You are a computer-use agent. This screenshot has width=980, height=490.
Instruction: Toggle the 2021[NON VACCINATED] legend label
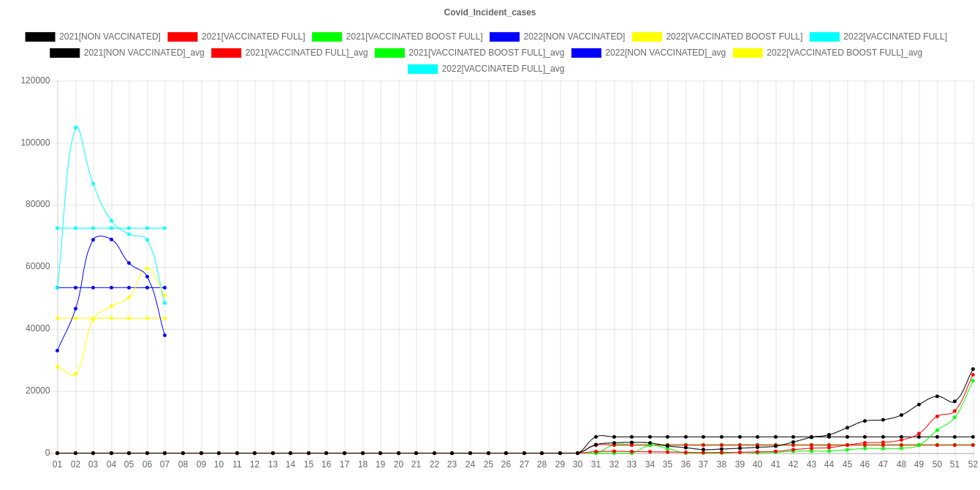click(x=109, y=37)
